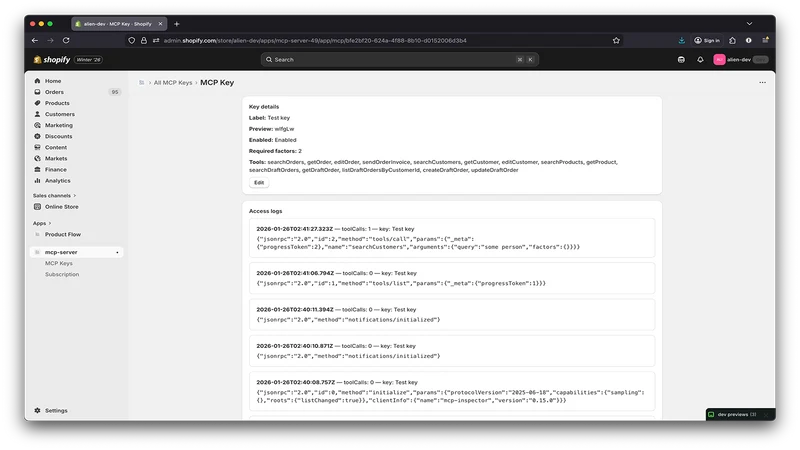The height and width of the screenshot is (450, 800).
Task: Open Settings at the sidebar bottom
Action: tap(56, 410)
